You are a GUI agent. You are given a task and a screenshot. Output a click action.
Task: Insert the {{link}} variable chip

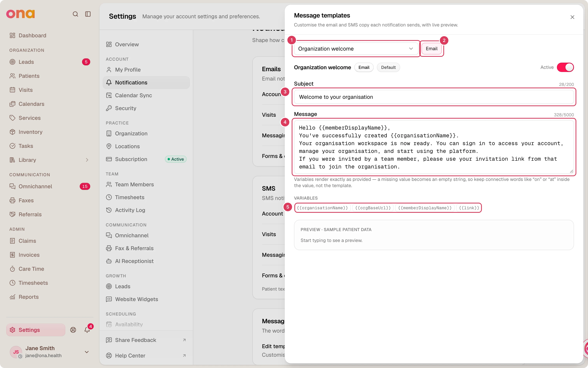click(x=469, y=208)
